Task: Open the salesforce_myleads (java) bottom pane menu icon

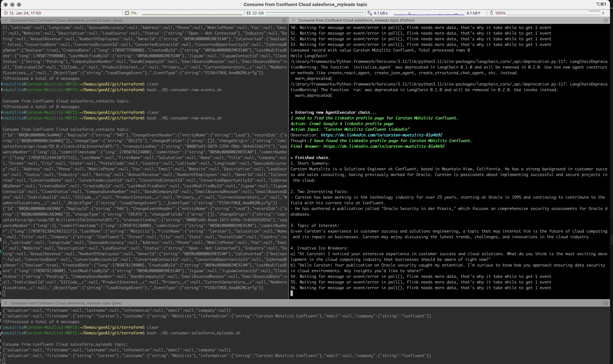Action: click(605, 303)
